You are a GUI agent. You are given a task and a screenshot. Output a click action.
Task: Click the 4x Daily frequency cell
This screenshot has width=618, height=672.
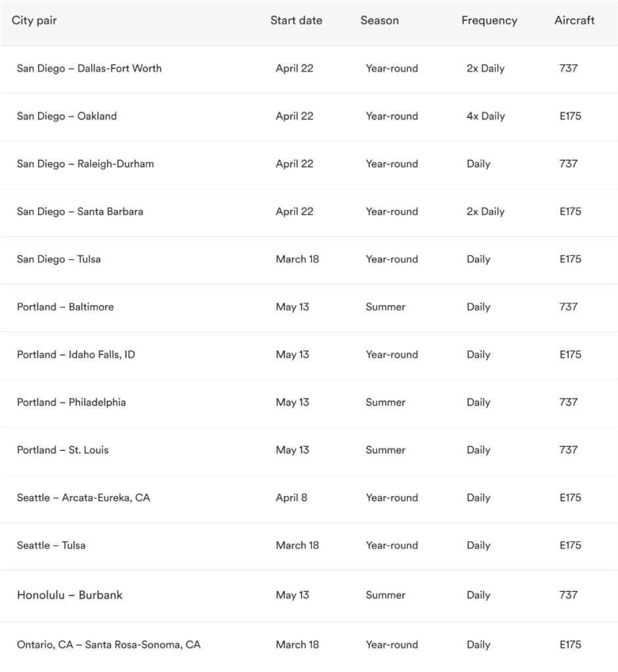[x=485, y=116]
